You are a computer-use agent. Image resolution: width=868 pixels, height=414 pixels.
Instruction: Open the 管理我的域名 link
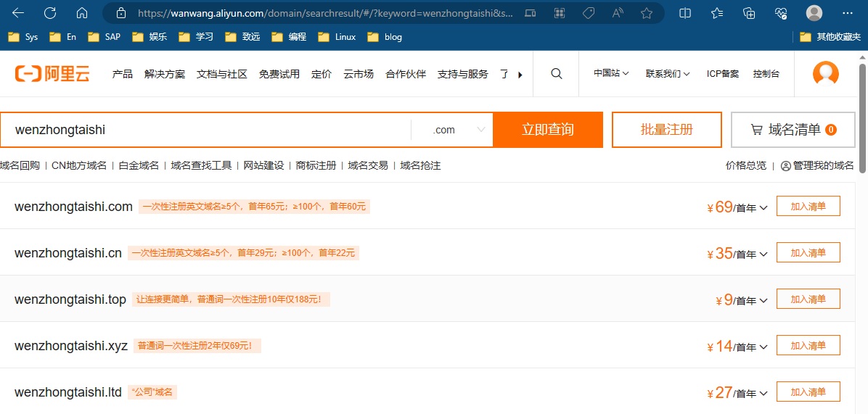818,165
